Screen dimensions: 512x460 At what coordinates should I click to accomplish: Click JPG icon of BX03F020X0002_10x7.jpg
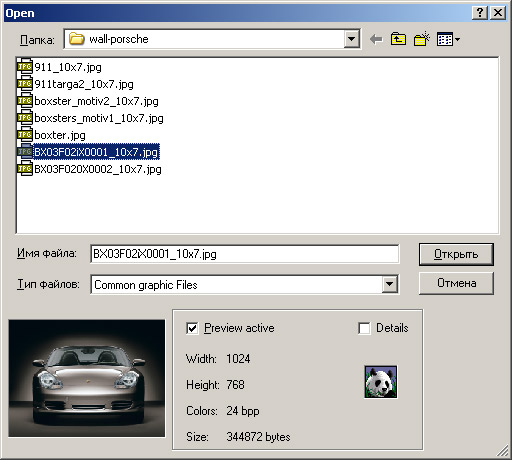(x=25, y=169)
